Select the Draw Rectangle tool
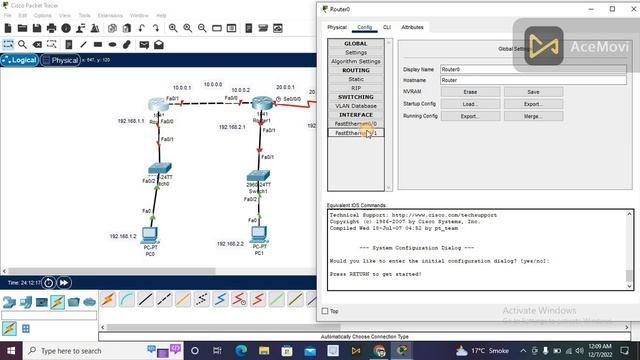The image size is (640, 360). tap(98, 44)
